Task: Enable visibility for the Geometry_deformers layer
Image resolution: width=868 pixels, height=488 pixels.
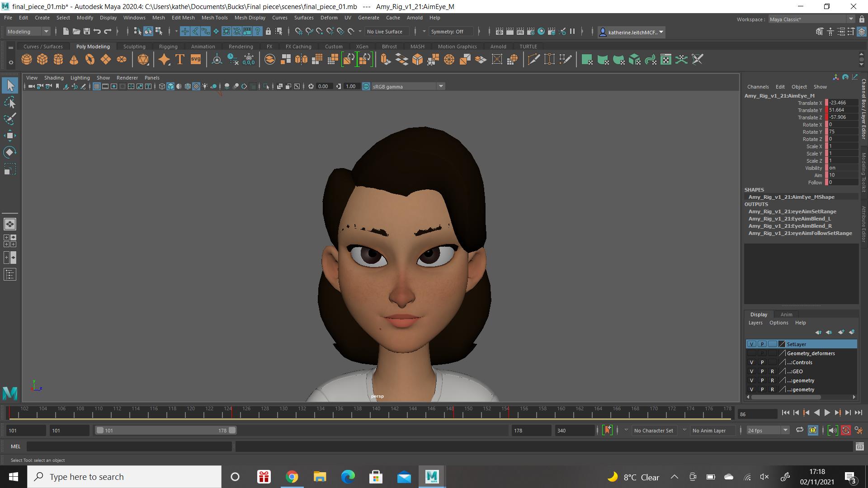Action: coord(751,353)
